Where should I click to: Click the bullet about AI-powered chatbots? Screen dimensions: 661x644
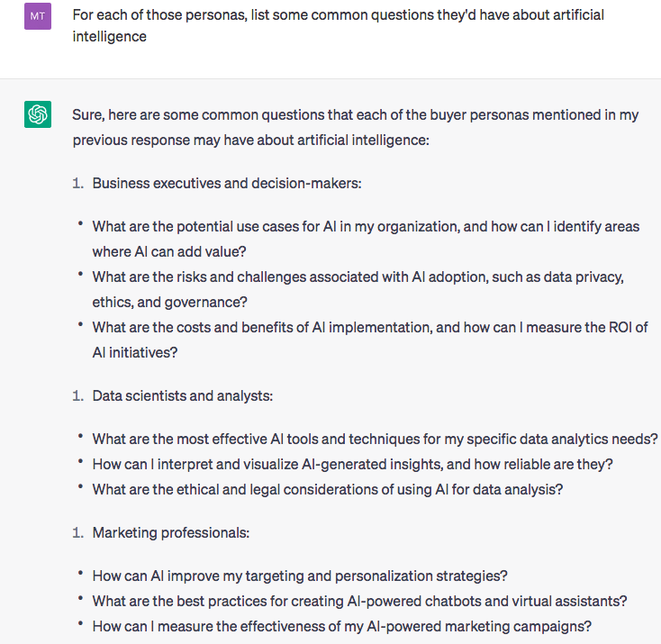pos(359,601)
